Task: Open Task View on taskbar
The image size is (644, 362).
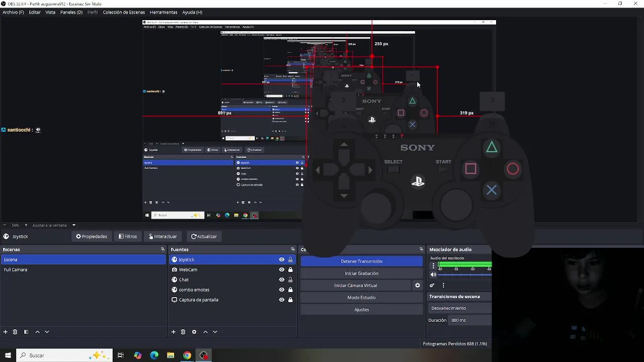Action: coord(121,355)
